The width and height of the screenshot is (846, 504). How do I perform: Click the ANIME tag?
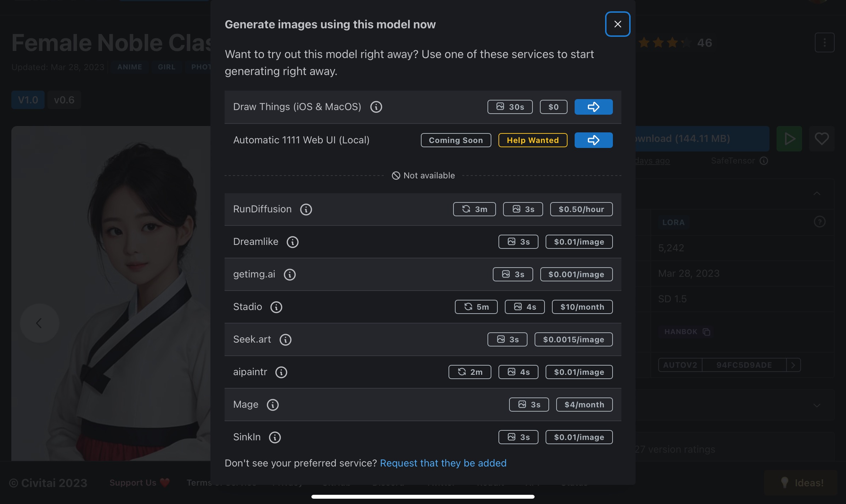(130, 67)
